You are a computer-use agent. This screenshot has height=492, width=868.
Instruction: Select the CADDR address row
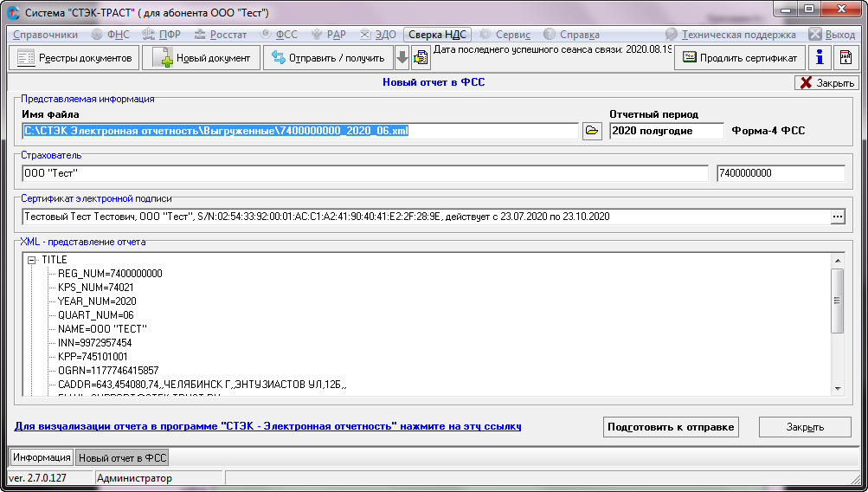(x=202, y=385)
